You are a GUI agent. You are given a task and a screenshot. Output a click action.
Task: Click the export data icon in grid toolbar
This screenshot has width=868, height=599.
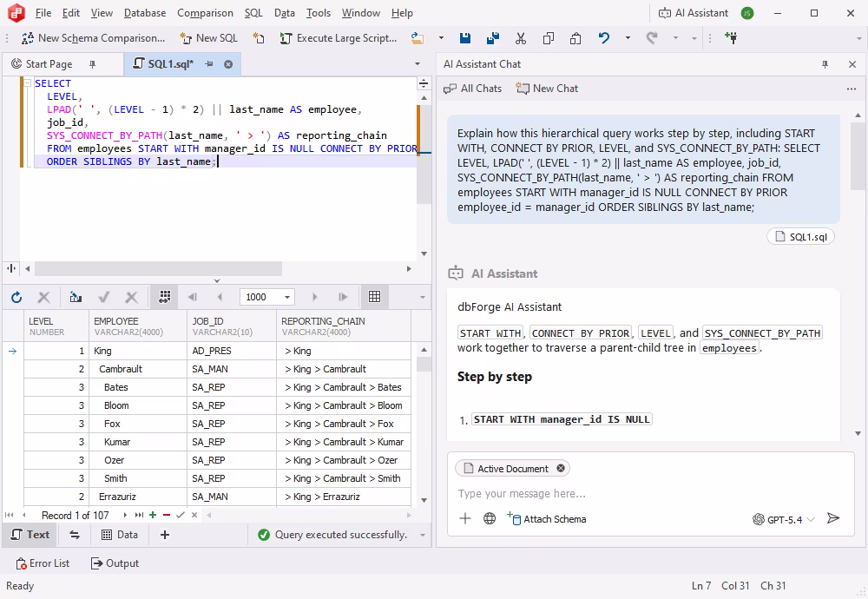pyautogui.click(x=76, y=297)
